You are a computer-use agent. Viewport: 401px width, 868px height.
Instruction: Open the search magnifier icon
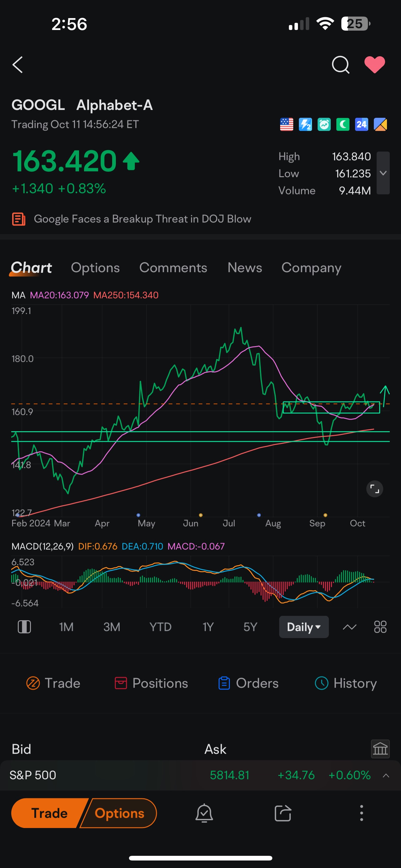click(x=340, y=65)
